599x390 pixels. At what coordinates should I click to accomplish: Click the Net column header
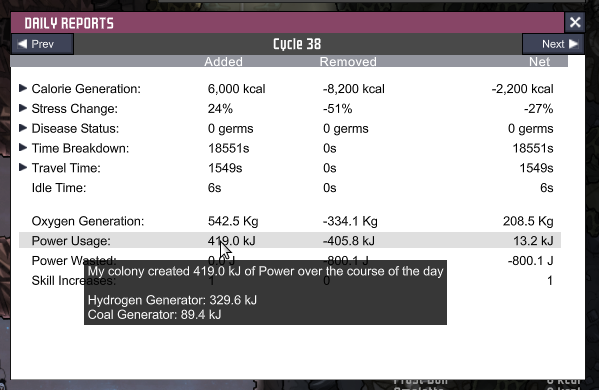coord(539,61)
